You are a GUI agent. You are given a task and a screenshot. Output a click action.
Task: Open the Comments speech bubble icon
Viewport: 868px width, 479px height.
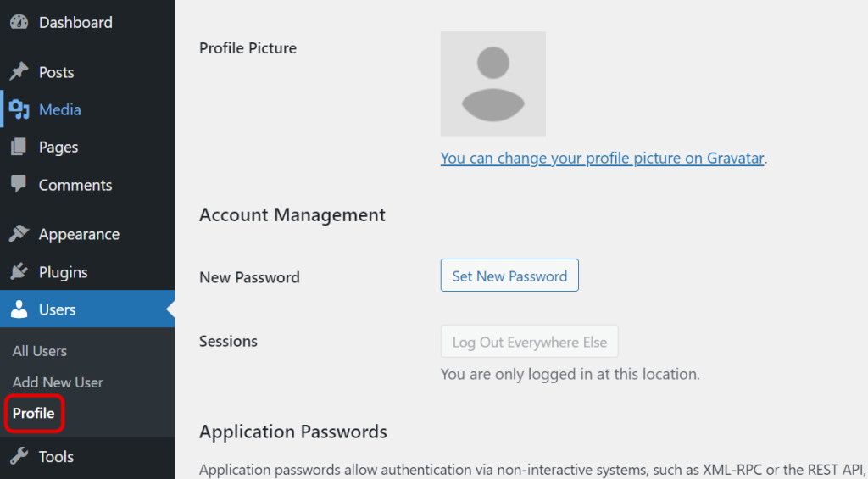tap(19, 184)
